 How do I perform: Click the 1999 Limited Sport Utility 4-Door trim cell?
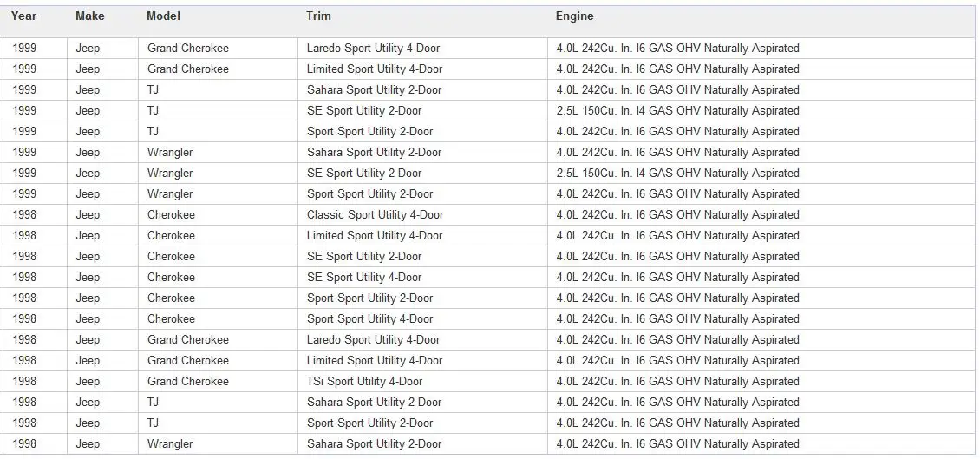[374, 69]
